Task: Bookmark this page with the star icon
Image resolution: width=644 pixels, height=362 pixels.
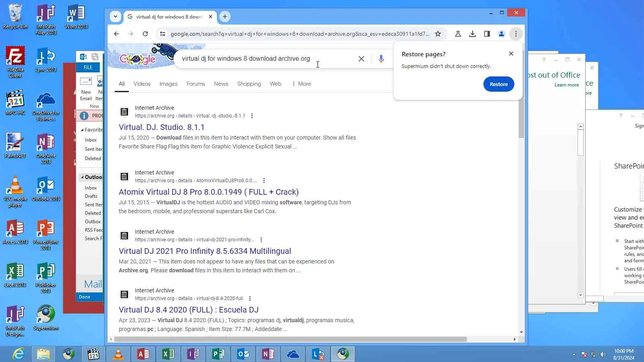Action: [438, 34]
